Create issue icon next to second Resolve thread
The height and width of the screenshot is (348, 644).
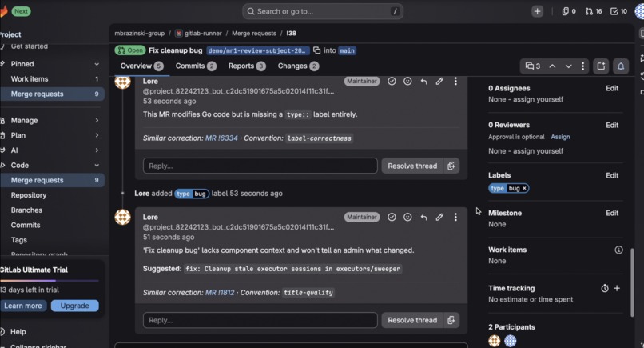pos(451,320)
